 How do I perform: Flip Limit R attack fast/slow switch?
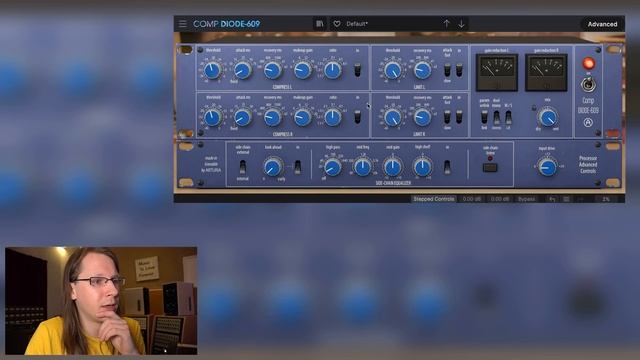tap(447, 117)
